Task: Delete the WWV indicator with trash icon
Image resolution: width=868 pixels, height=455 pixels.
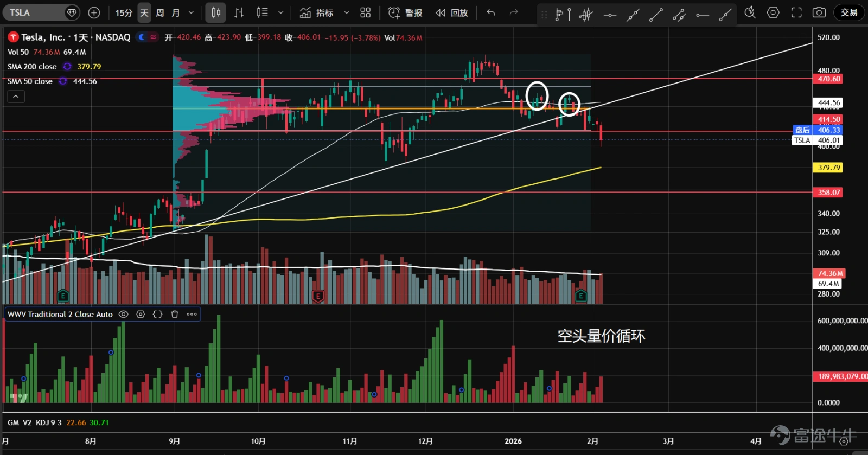Action: coord(175,314)
